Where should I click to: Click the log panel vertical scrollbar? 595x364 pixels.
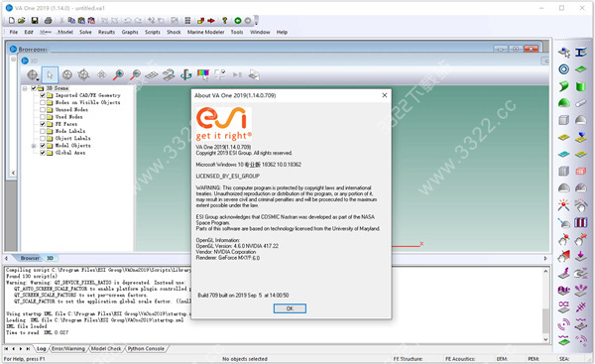coord(545,305)
